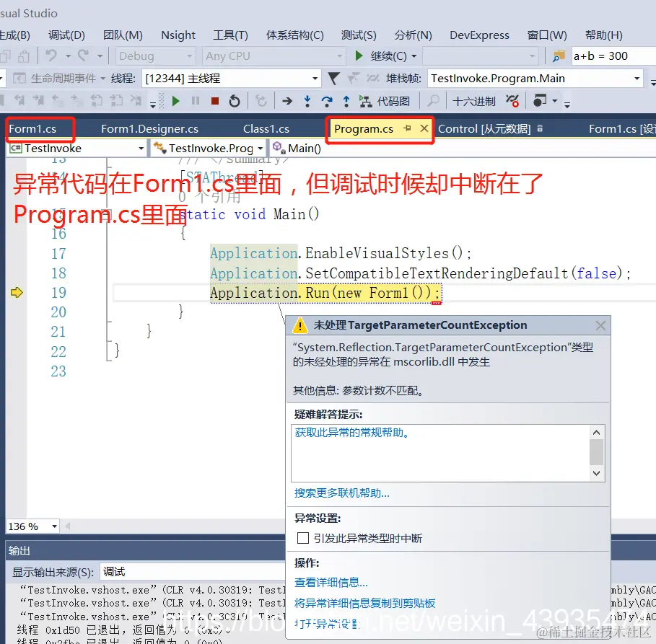Open the Nsight menu

pos(178,35)
